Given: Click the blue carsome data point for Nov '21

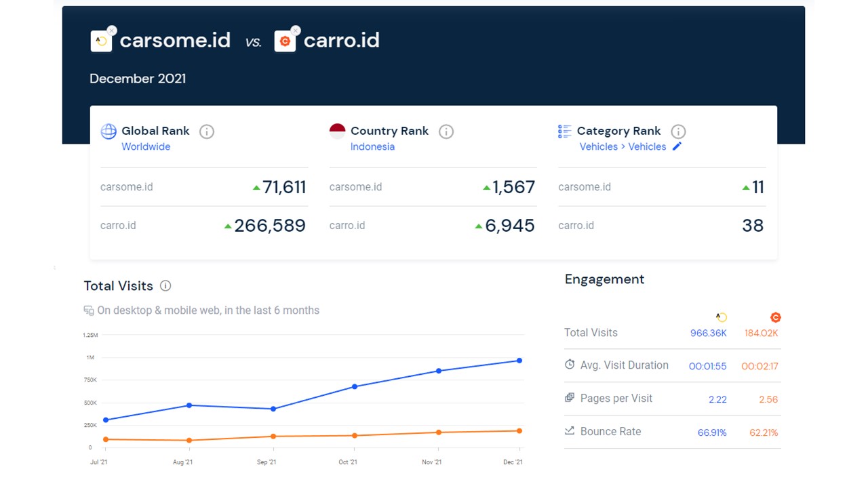Looking at the screenshot, I should 439,371.
